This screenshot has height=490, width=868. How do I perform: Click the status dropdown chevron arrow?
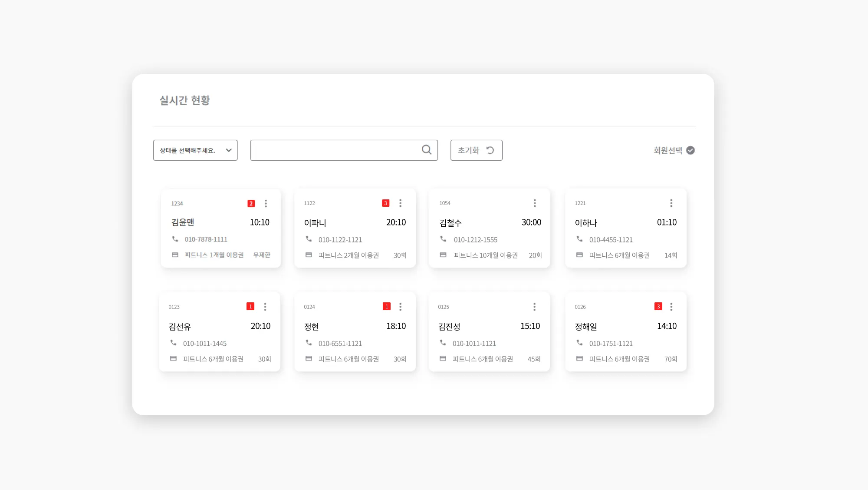pyautogui.click(x=229, y=150)
